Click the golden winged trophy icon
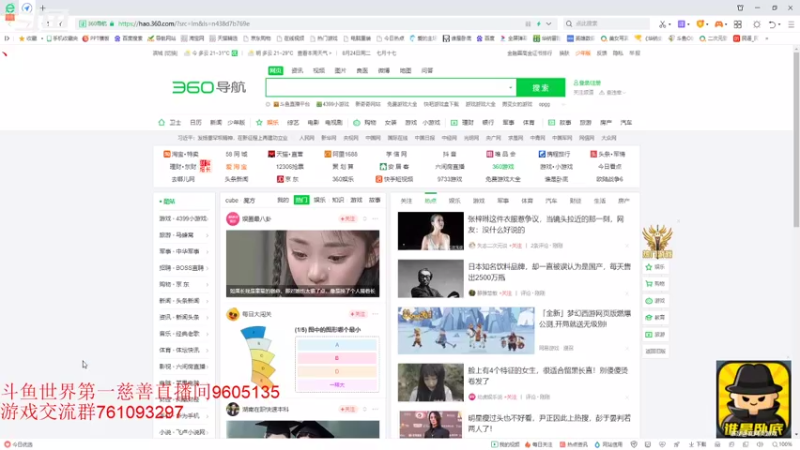 (x=657, y=241)
